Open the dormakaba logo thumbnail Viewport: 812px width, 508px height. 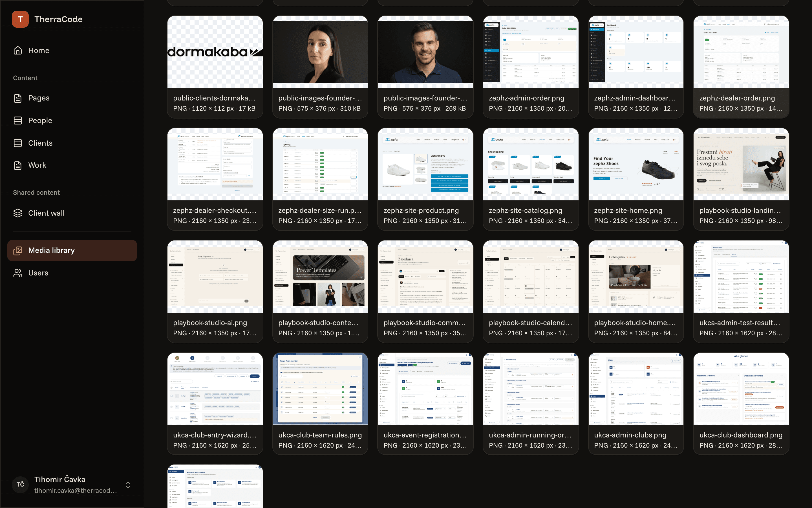(x=215, y=52)
